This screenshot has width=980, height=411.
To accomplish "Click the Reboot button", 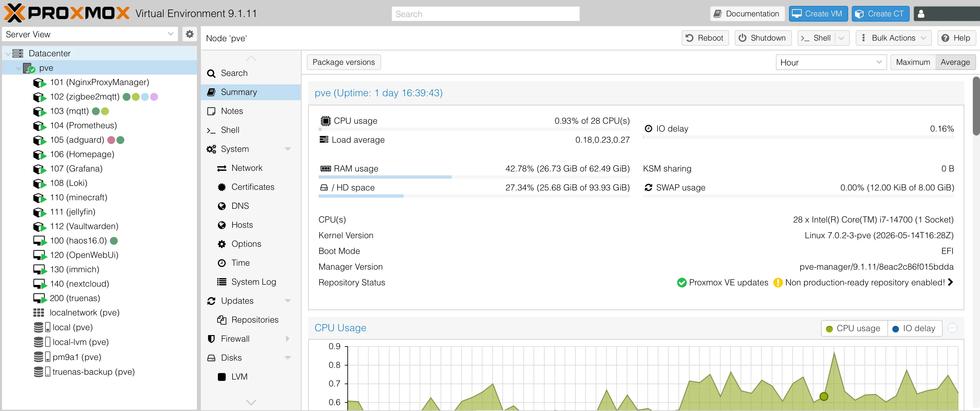I will pos(705,38).
